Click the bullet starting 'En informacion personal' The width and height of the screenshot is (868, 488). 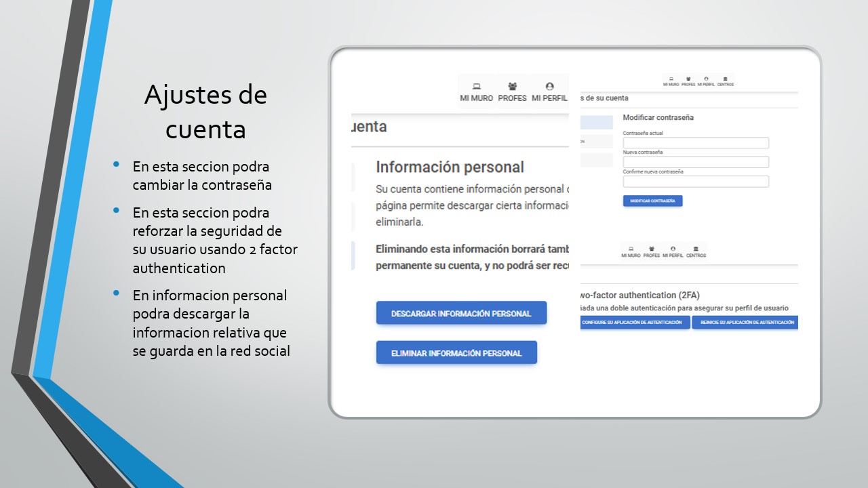(211, 323)
